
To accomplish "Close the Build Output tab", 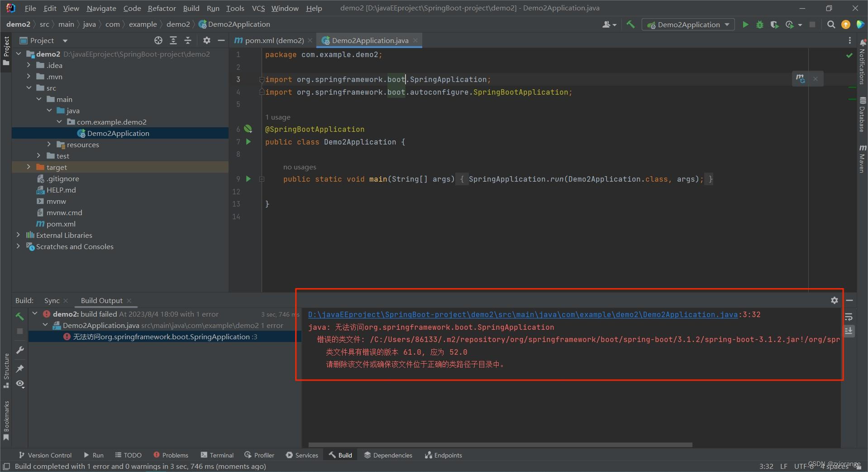I will 129,300.
